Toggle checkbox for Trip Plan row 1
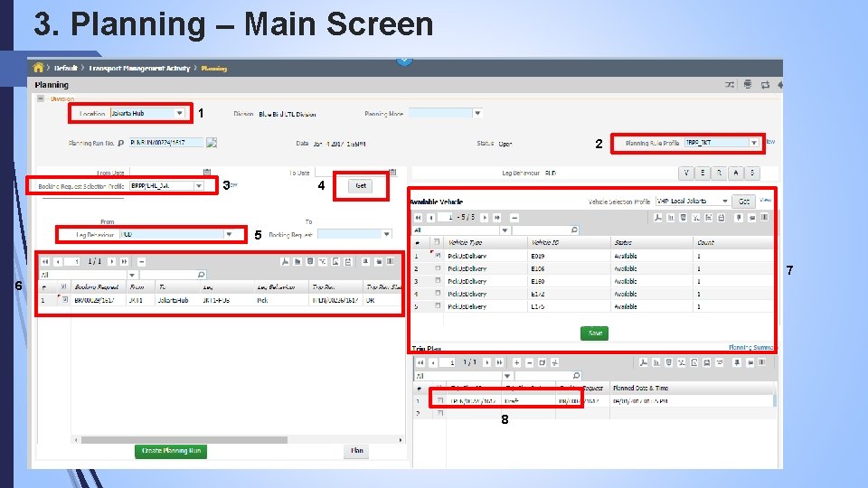The width and height of the screenshot is (868, 488). (440, 400)
